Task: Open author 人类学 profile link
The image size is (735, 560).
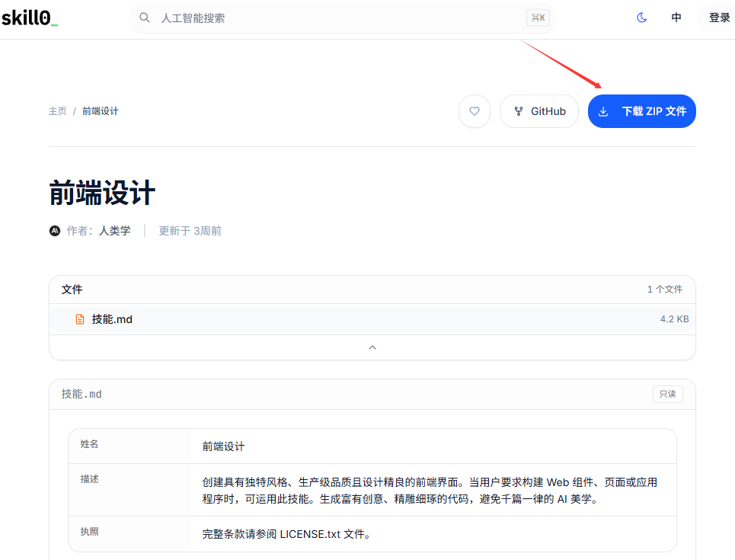Action: point(114,231)
